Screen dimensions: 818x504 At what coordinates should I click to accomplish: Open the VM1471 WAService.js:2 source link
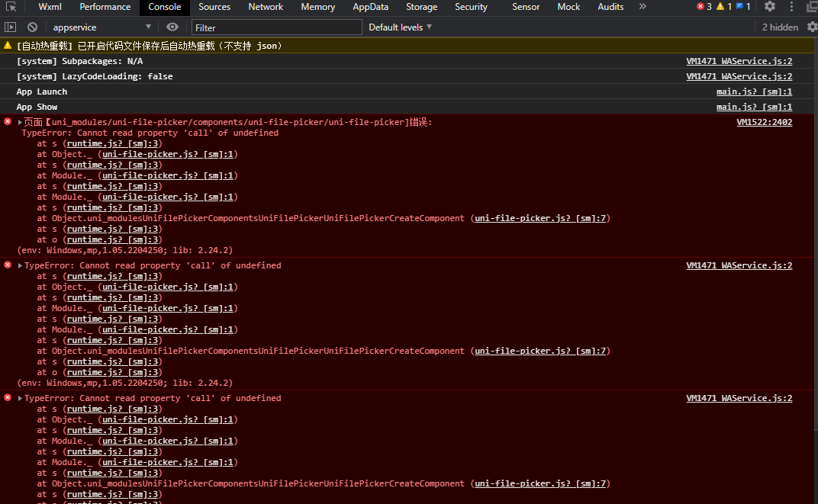click(x=739, y=61)
